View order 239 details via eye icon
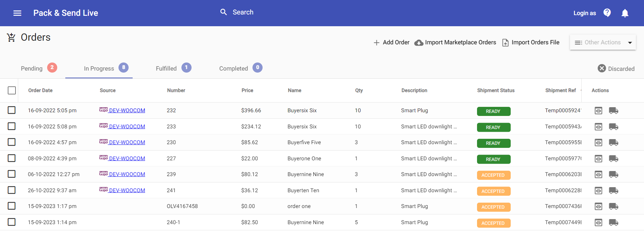 pos(598,174)
